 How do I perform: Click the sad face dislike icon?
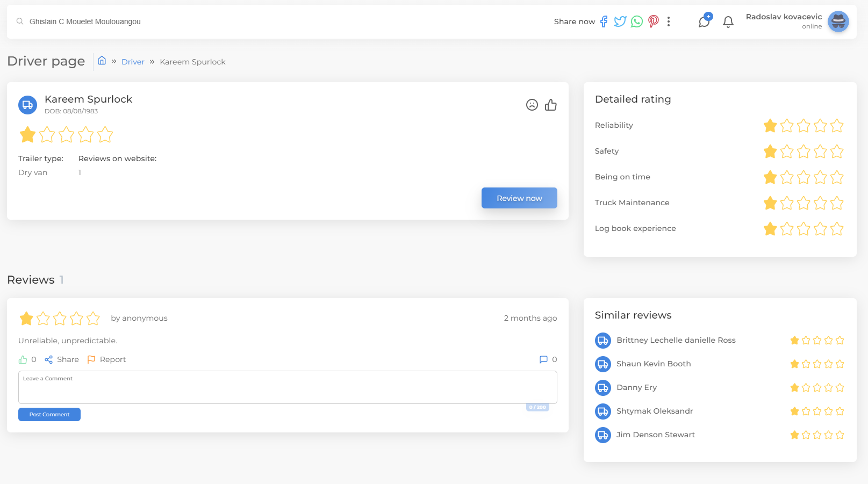pos(532,105)
